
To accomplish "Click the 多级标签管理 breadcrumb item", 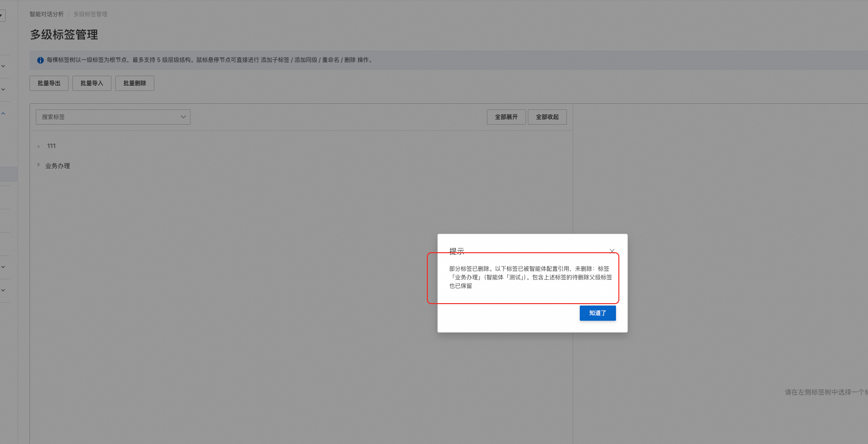I will click(x=91, y=14).
